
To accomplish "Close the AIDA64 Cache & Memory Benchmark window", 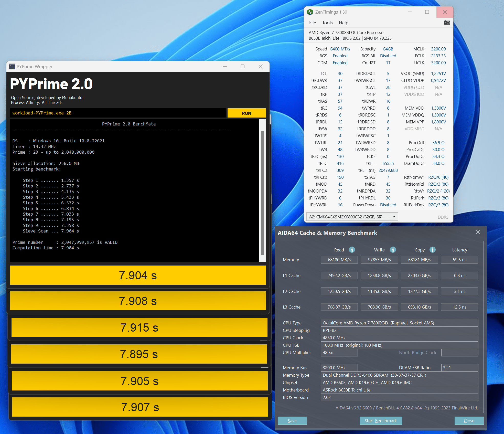I will coord(478,232).
